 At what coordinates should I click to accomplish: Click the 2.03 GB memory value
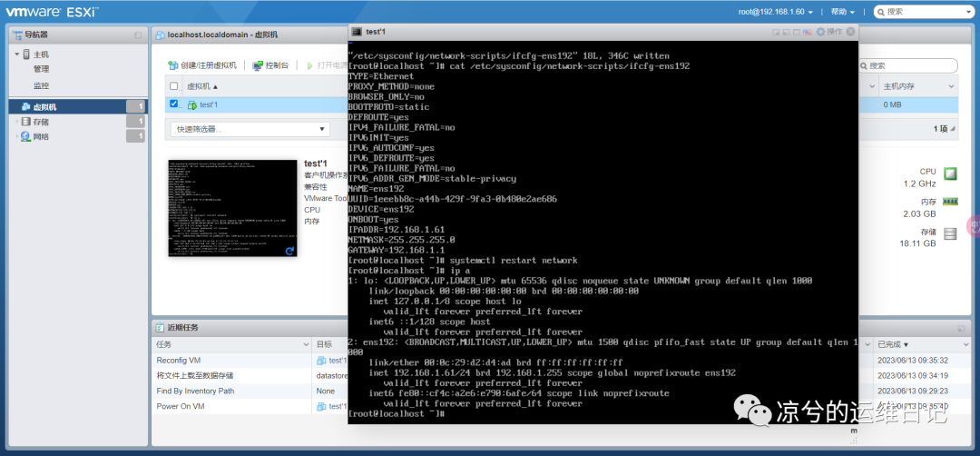click(920, 213)
